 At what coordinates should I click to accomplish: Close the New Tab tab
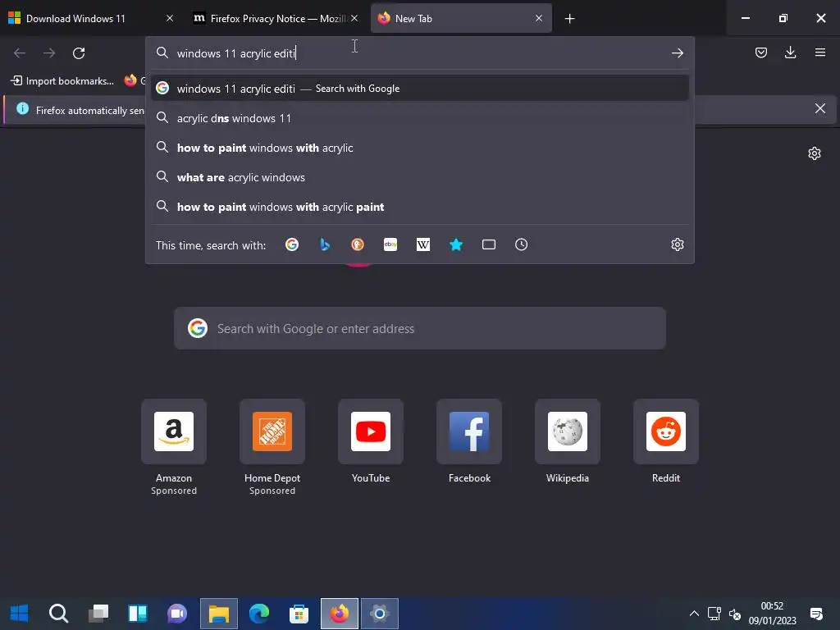tap(539, 18)
